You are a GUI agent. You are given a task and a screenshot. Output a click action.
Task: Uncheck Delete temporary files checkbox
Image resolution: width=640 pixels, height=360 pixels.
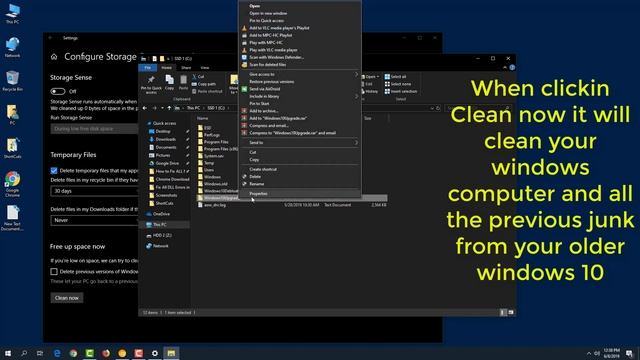(54, 171)
